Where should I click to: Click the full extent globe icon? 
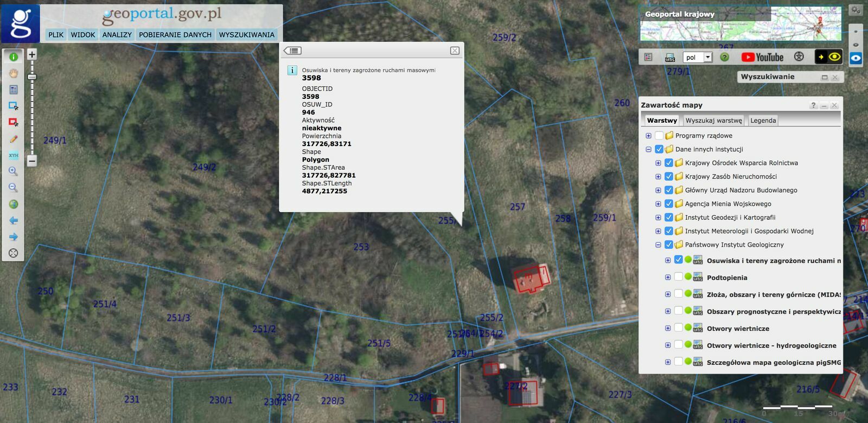pos(14,204)
